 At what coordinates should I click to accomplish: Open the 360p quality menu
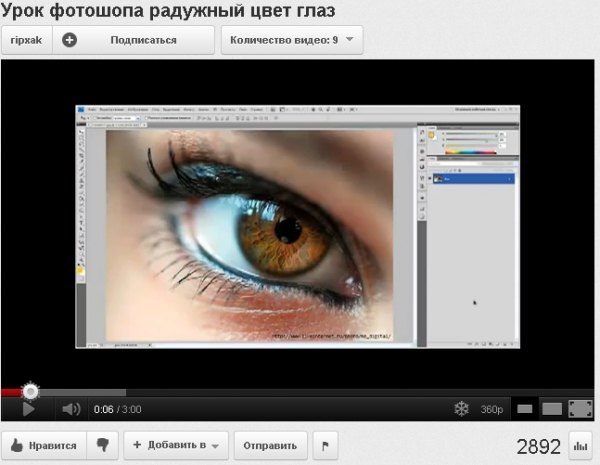coord(492,409)
